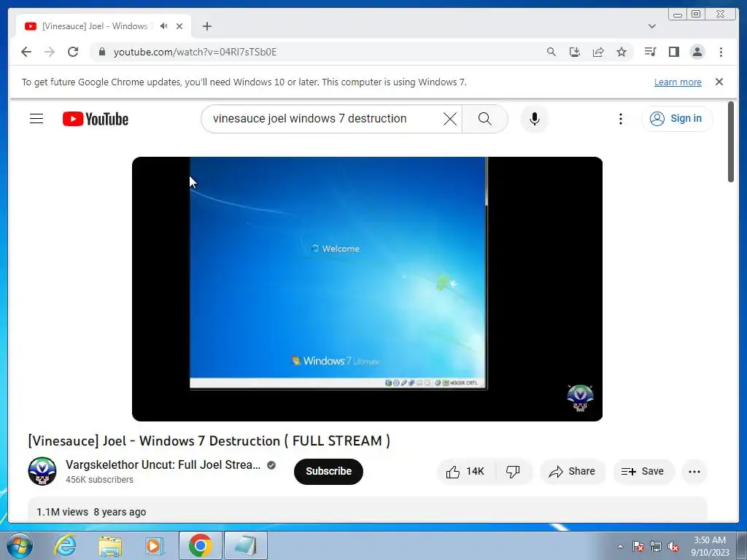The width and height of the screenshot is (747, 560).
Task: Close the Vinesauce Joel tab
Action: pos(179,26)
